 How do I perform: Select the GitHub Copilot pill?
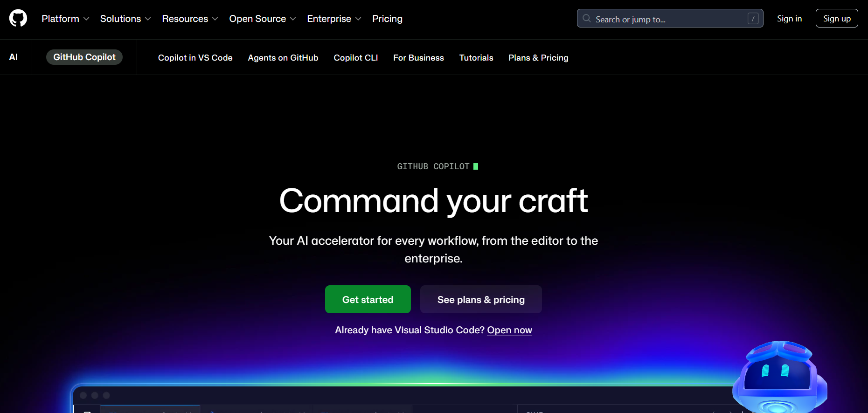coord(84,57)
